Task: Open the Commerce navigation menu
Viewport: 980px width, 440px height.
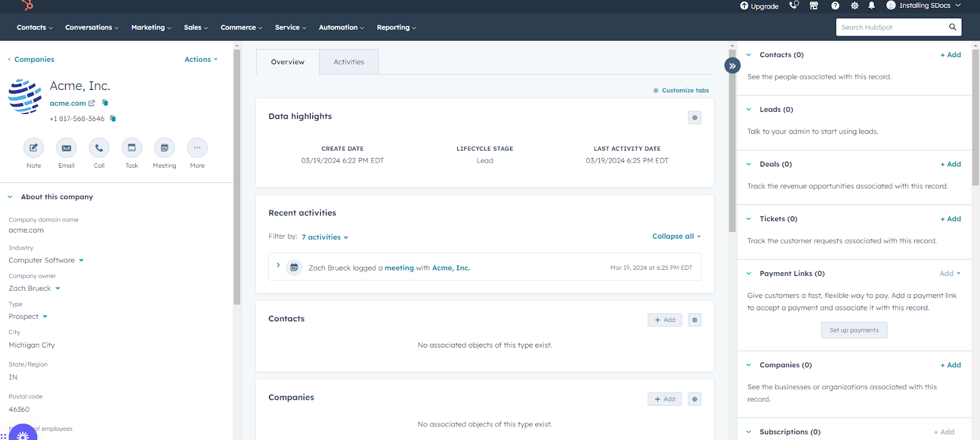Action: point(241,28)
